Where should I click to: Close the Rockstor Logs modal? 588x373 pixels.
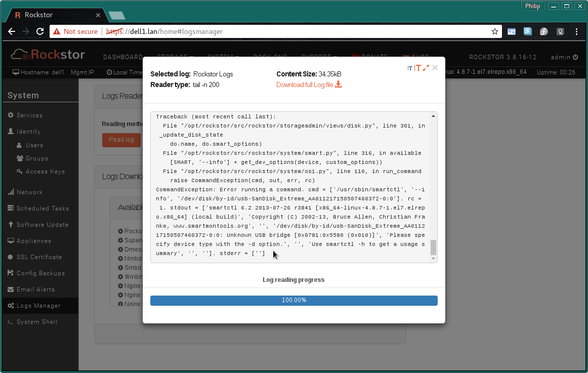435,67
